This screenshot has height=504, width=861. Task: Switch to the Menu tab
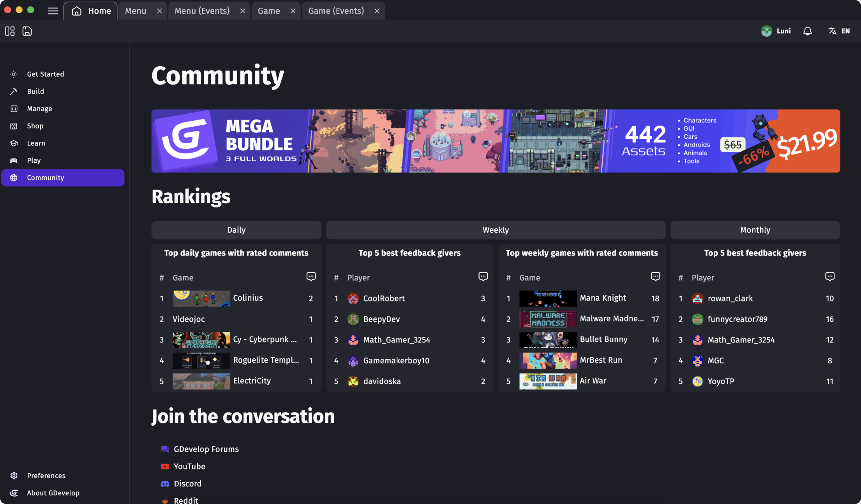click(x=135, y=11)
